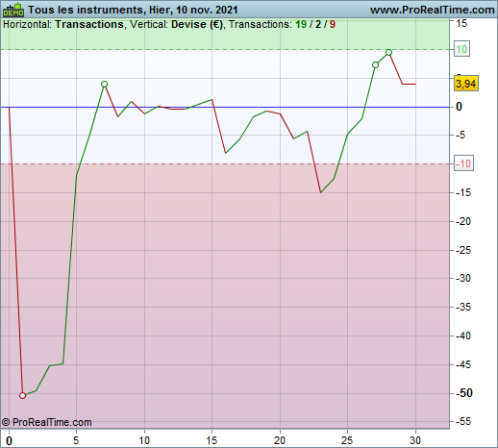
Task: Click the green circle marker at transaction 27
Action: pyautogui.click(x=375, y=64)
